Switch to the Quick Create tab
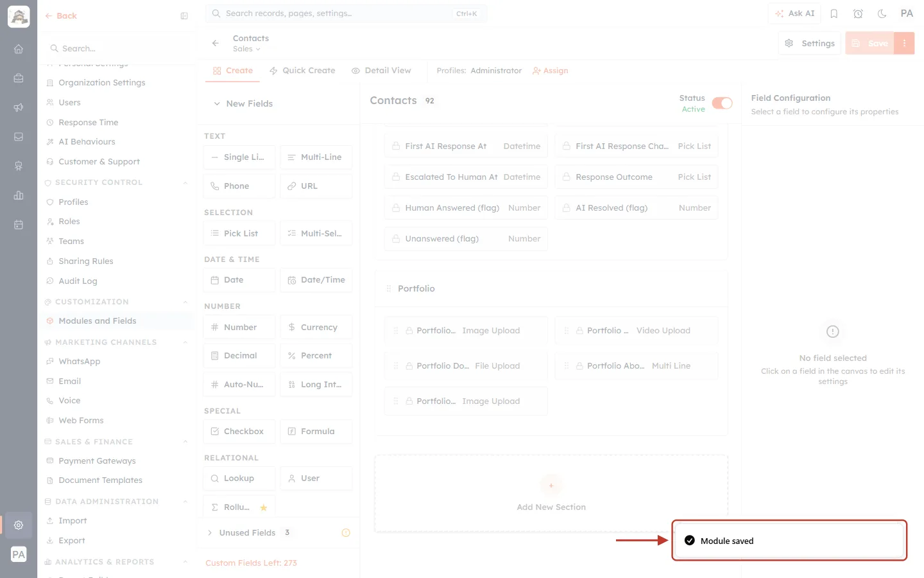Image resolution: width=924 pixels, height=578 pixels. click(x=302, y=71)
